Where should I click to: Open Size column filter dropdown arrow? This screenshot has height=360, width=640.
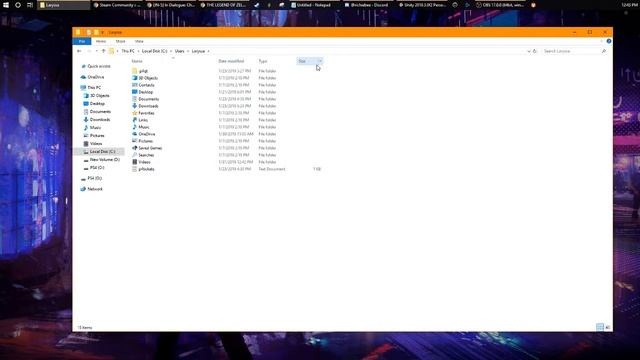pyautogui.click(x=320, y=61)
